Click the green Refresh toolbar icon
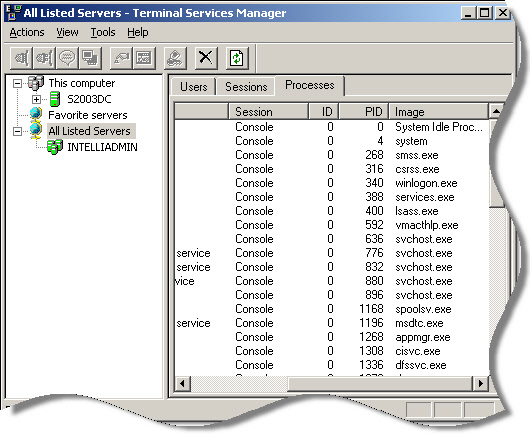 click(x=237, y=58)
